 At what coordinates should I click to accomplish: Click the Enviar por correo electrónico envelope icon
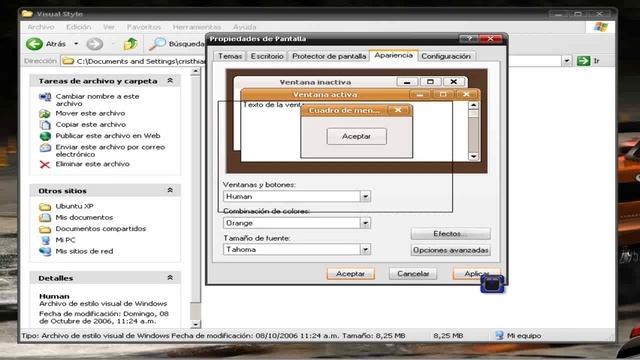[45, 147]
